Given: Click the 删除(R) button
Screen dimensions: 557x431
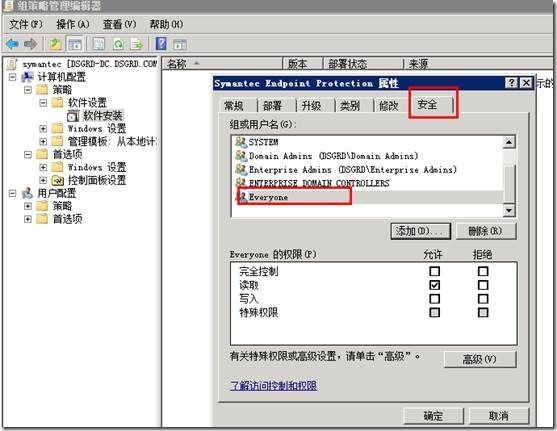Looking at the screenshot, I should [x=486, y=231].
